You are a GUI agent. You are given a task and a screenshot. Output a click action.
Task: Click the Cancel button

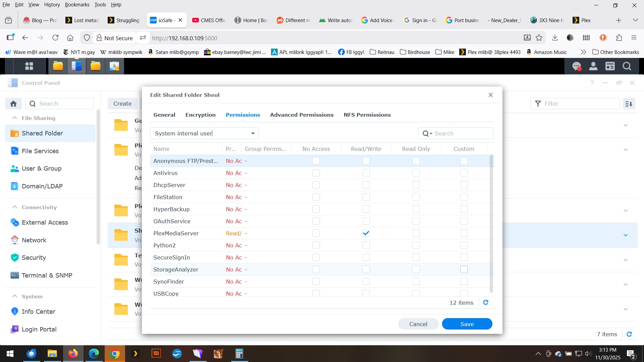click(x=418, y=324)
